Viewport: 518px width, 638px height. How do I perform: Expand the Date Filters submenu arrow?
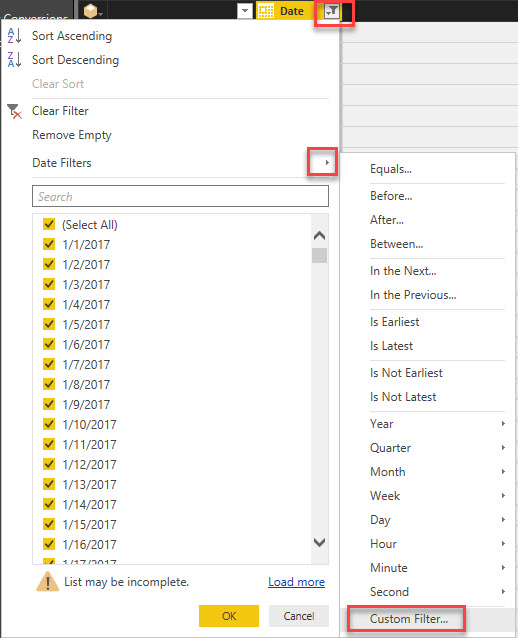click(327, 162)
